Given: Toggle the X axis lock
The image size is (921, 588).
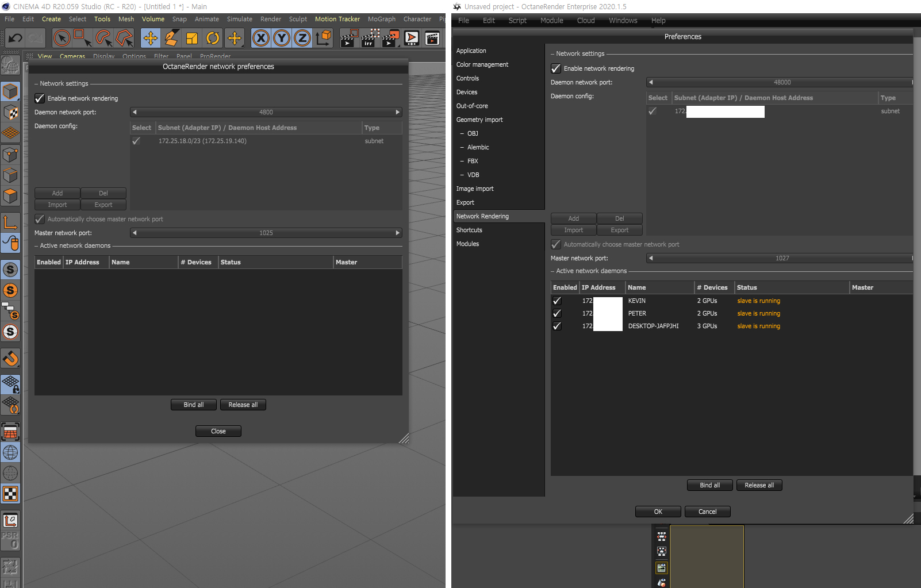Looking at the screenshot, I should click(261, 39).
